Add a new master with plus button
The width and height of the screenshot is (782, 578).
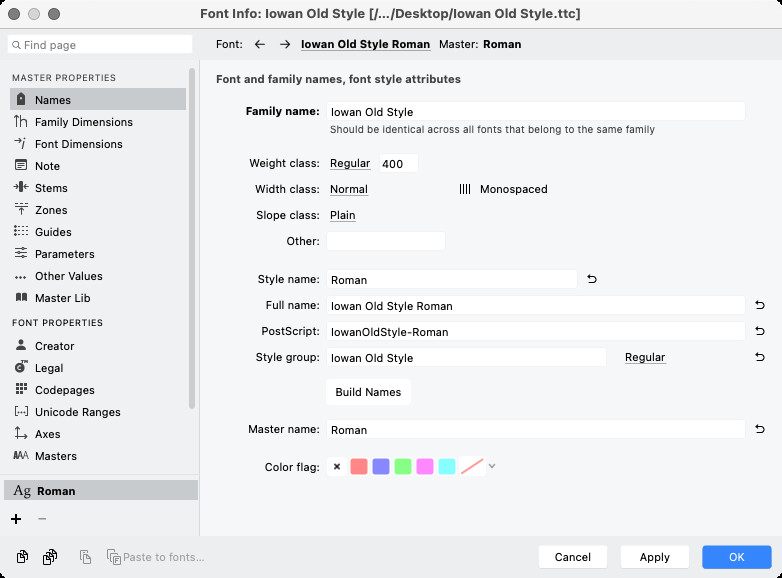(x=16, y=519)
